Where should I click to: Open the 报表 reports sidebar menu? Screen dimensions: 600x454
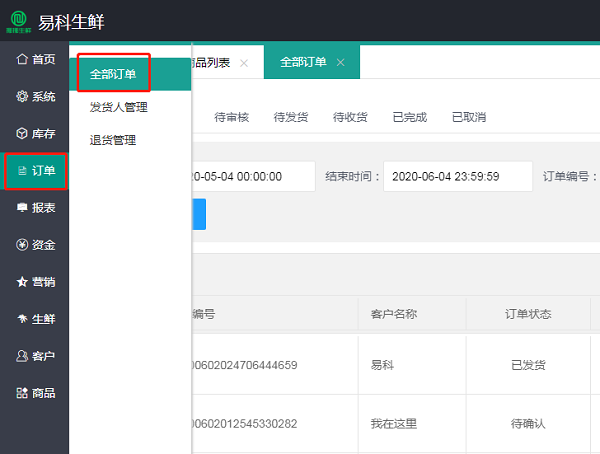click(x=35, y=208)
